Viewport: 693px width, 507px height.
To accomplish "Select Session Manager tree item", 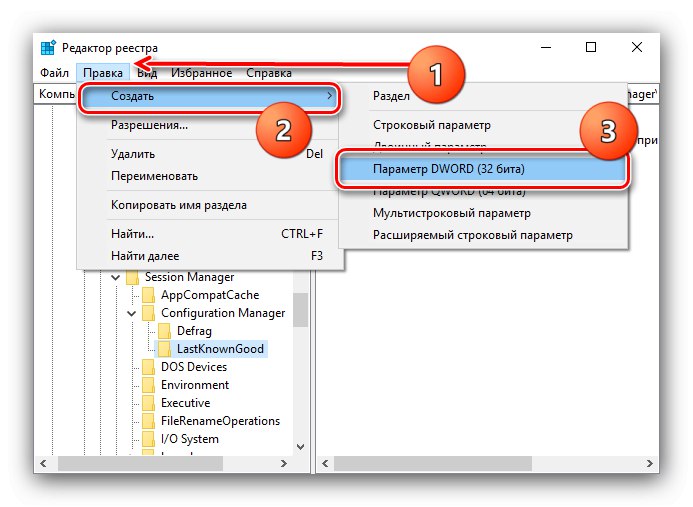I will [189, 277].
